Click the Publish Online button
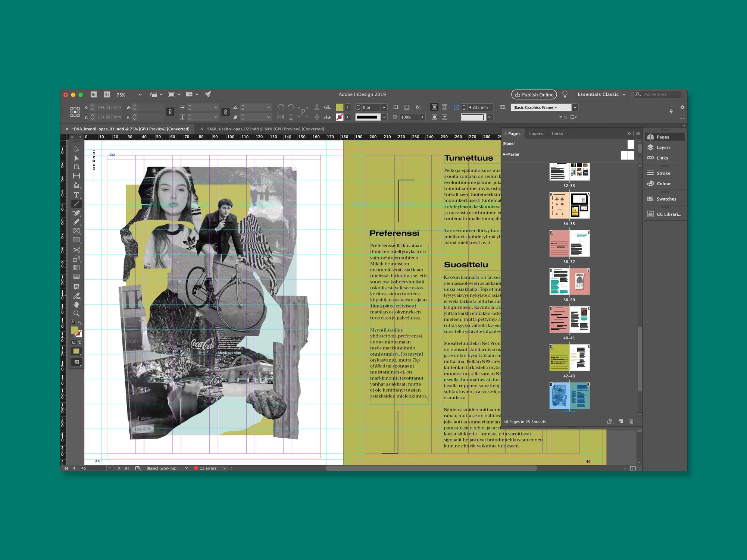The width and height of the screenshot is (747, 560). 534,95
